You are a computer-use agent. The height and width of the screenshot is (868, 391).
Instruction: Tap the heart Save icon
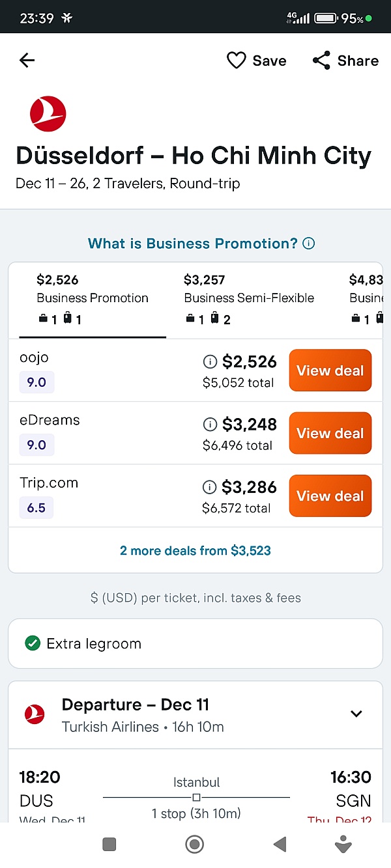coord(236,61)
